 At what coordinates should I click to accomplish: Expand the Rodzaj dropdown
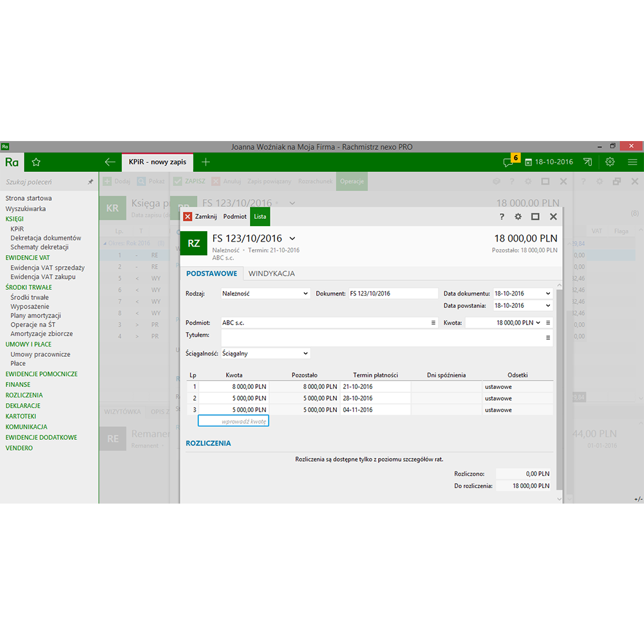(x=305, y=294)
